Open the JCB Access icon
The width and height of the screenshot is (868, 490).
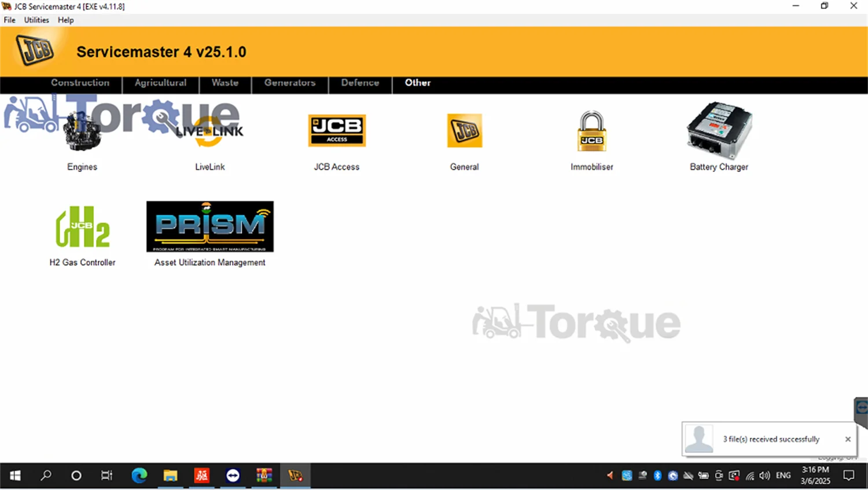(337, 130)
